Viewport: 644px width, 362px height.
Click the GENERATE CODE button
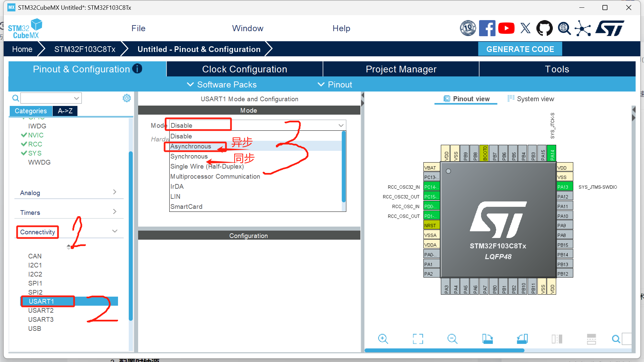click(520, 49)
